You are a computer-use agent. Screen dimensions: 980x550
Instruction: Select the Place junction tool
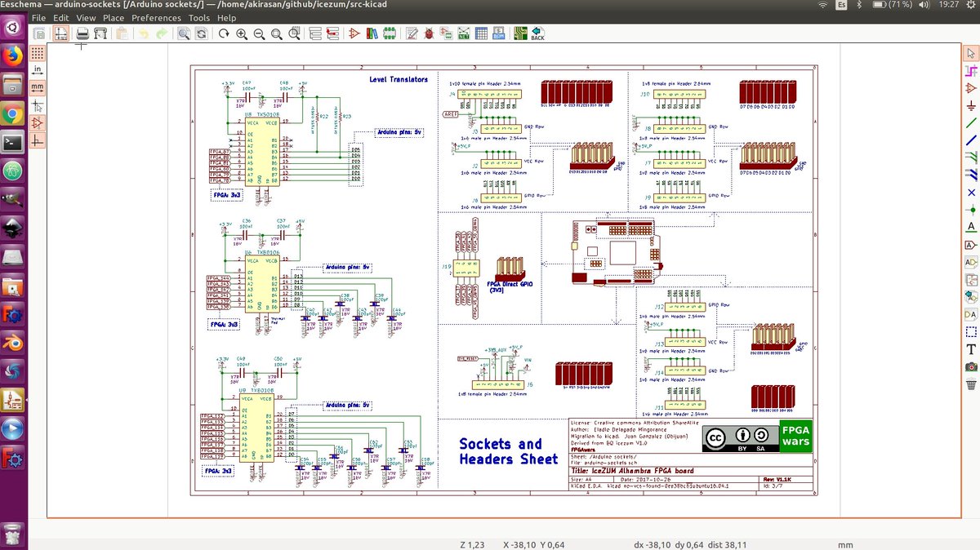coord(971,210)
